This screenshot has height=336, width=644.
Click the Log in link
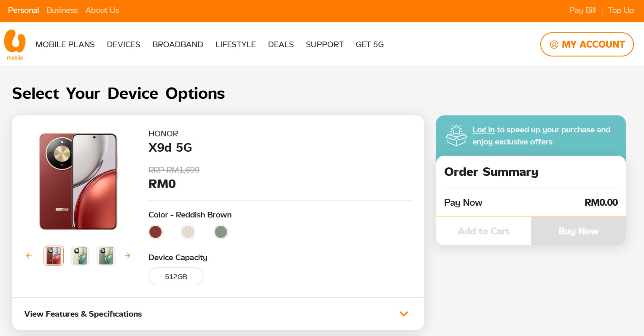click(483, 130)
